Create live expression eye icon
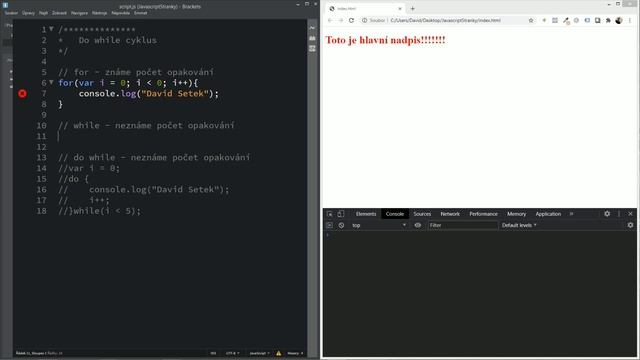Screen dimensions: 640x360 point(418,225)
